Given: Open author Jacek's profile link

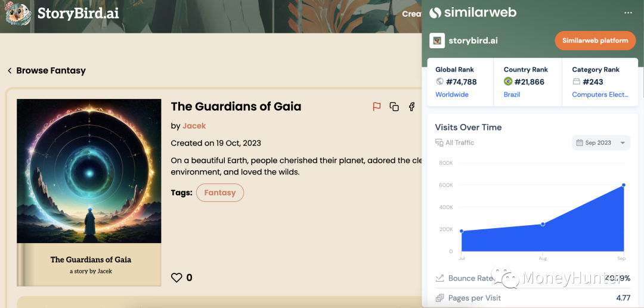Looking at the screenshot, I should [194, 126].
